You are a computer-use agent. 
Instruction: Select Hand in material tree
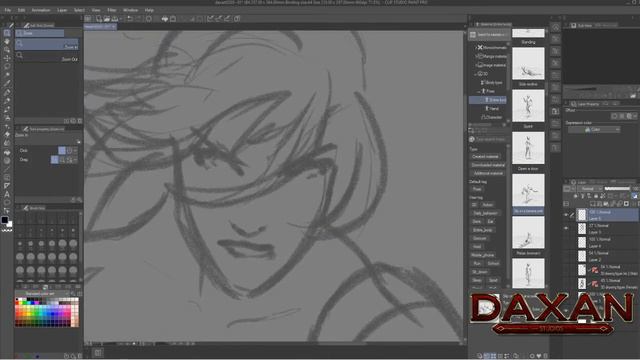492,109
